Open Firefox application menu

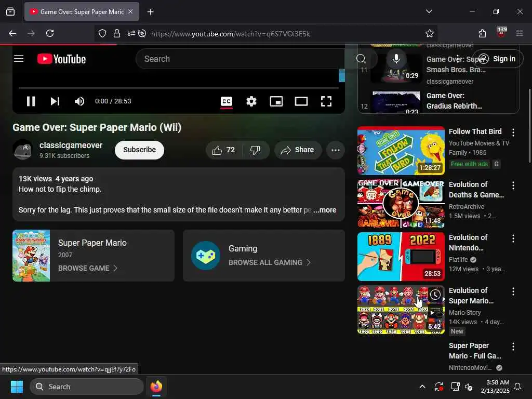tap(520, 33)
